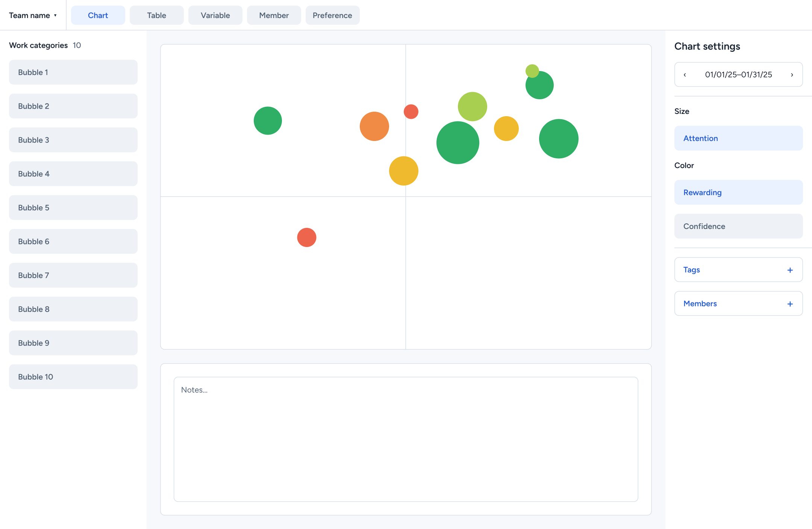
Task: Switch to the Table tab
Action: [157, 15]
